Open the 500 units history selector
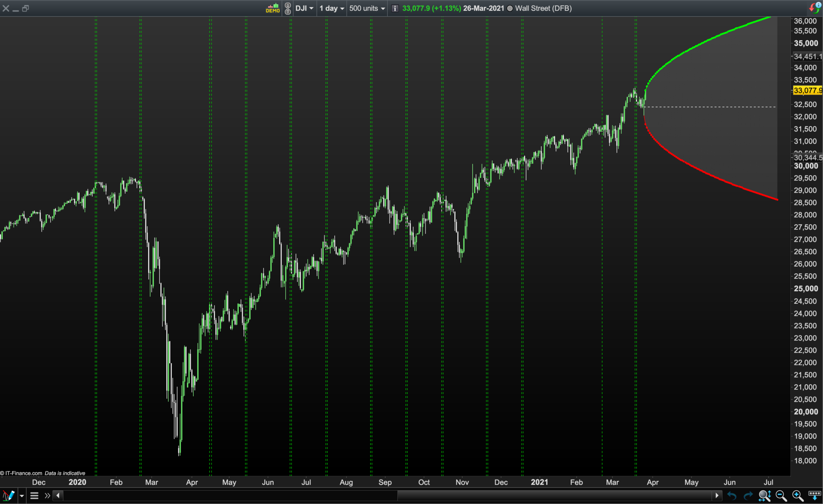The width and height of the screenshot is (823, 504). click(366, 8)
